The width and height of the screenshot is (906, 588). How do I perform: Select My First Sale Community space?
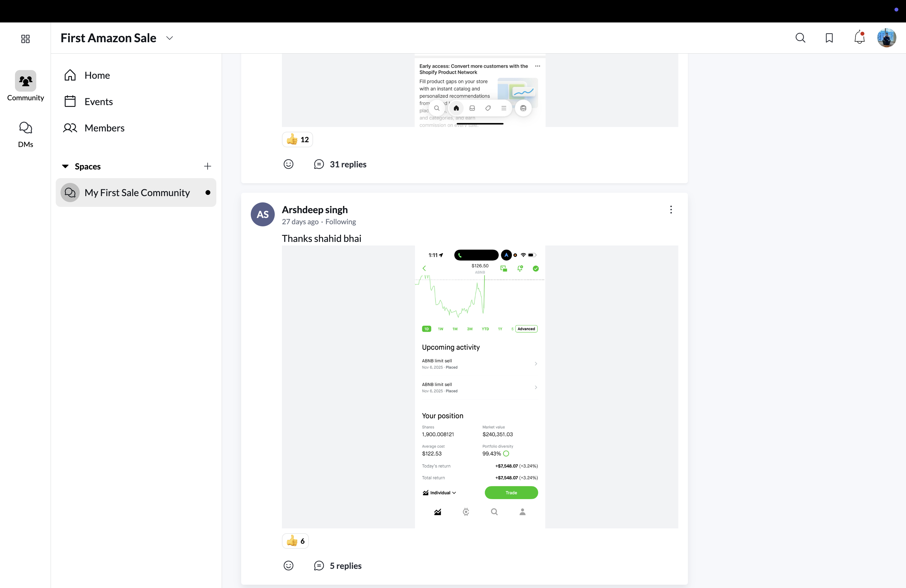pyautogui.click(x=136, y=193)
